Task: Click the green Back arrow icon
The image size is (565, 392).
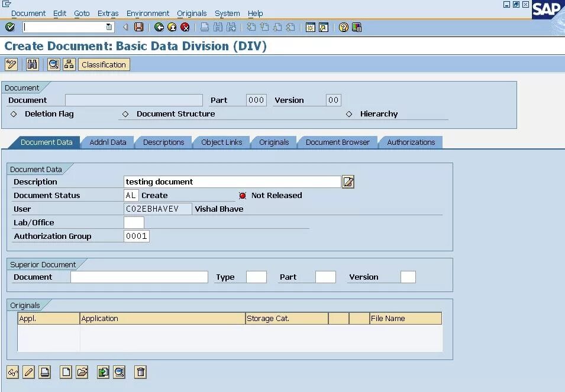Action: point(159,27)
